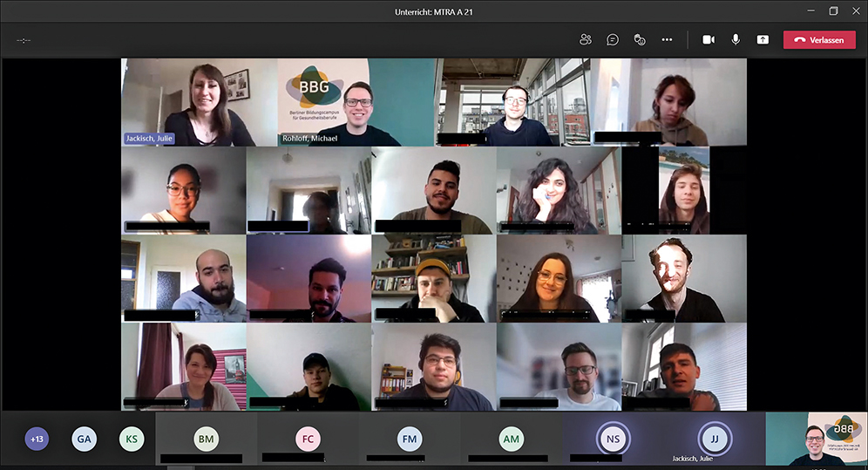Select the FM participant tile
868x470 pixels.
410,439
